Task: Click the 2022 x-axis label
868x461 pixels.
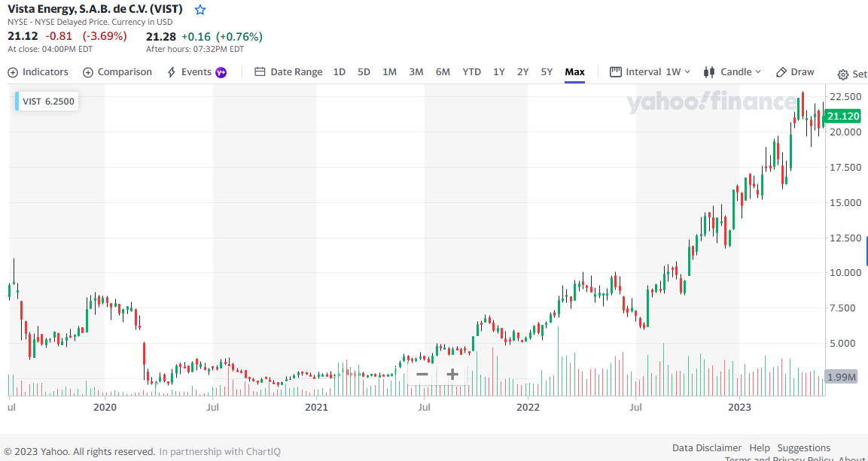Action: [x=528, y=408]
